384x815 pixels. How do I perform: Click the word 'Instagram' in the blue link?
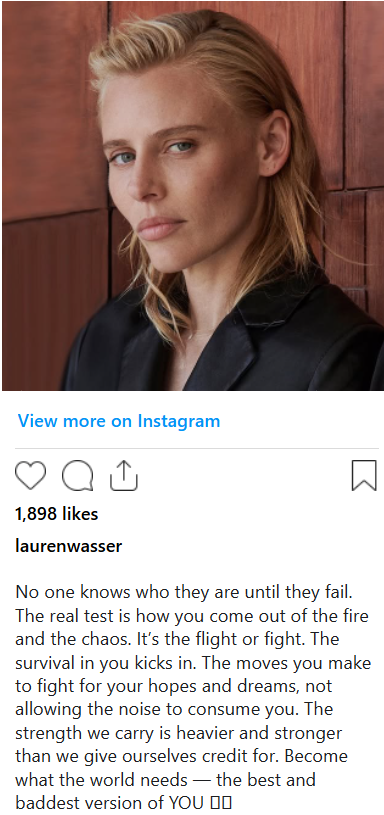[x=179, y=420]
